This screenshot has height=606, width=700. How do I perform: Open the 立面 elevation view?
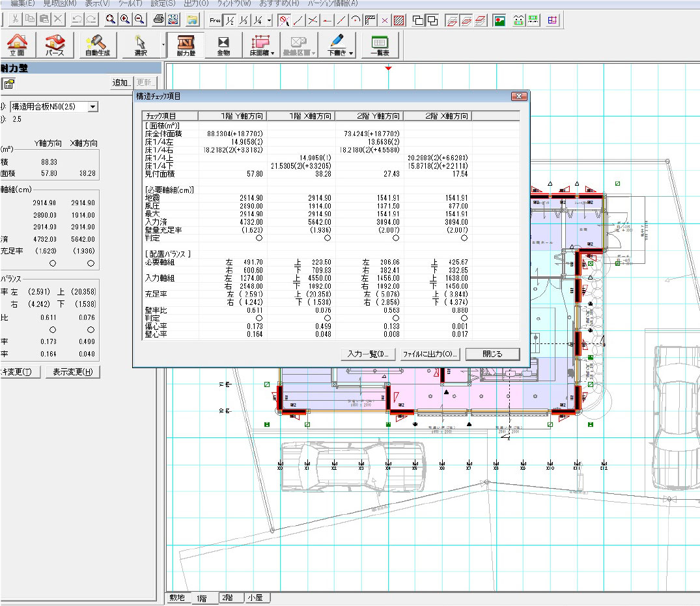(x=17, y=45)
